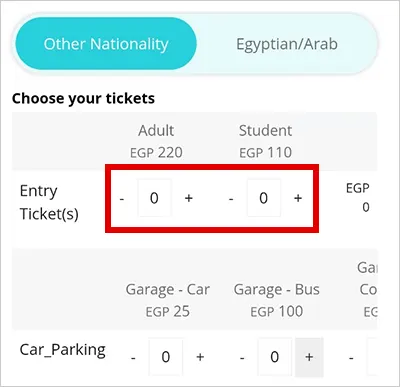Decrease Adult entry ticket count
Image resolution: width=400 pixels, height=387 pixels.
click(x=122, y=199)
